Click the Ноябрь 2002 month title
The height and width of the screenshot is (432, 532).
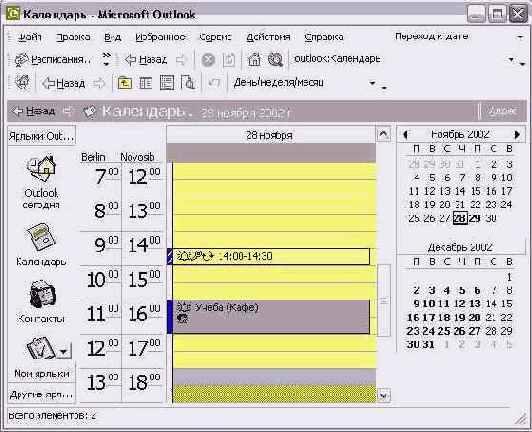pos(460,135)
